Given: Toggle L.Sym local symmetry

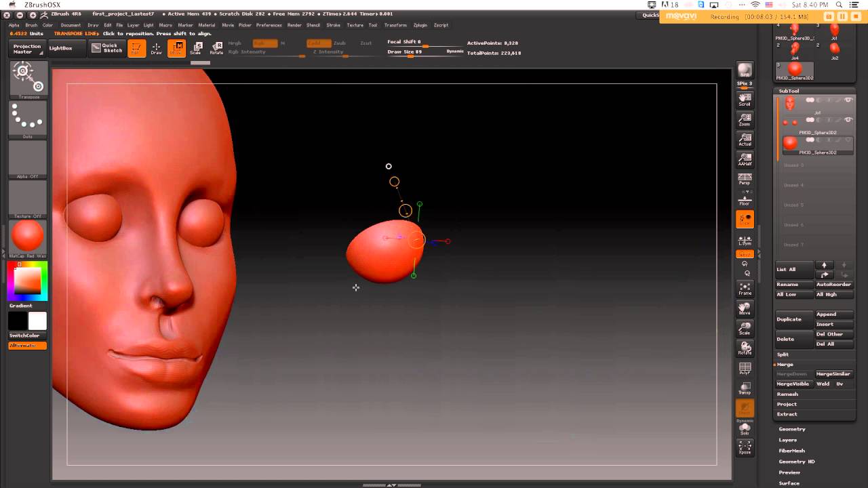Looking at the screenshot, I should (x=745, y=240).
